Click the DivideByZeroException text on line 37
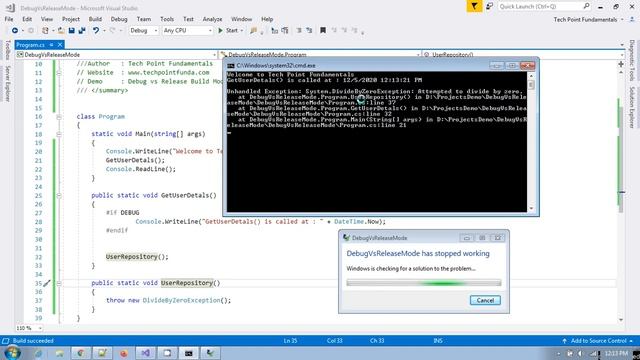 pos(181,300)
